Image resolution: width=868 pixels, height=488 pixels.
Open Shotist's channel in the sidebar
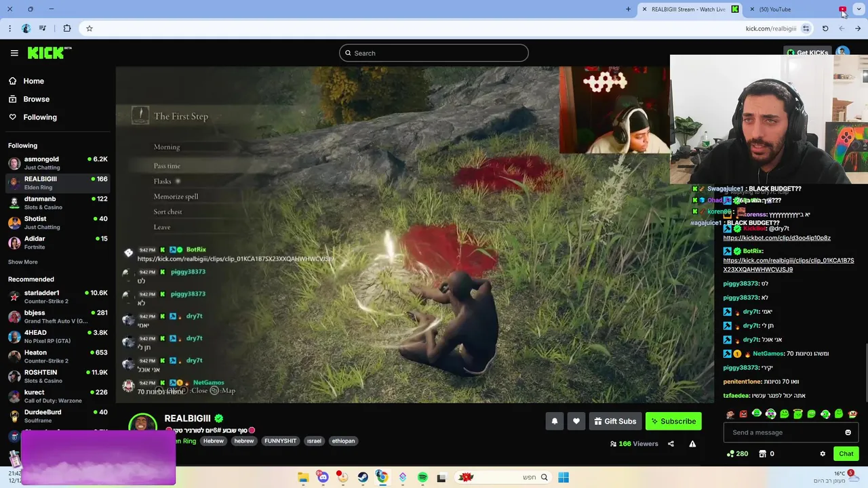[57, 222]
